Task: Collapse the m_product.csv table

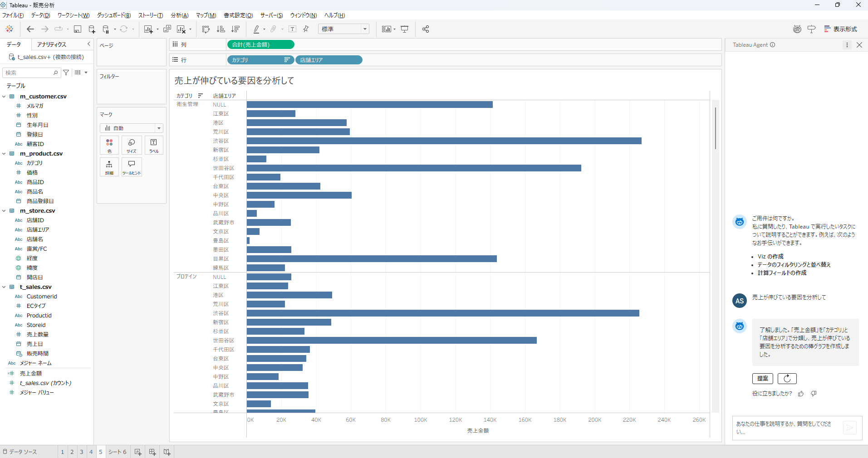Action: (4, 154)
